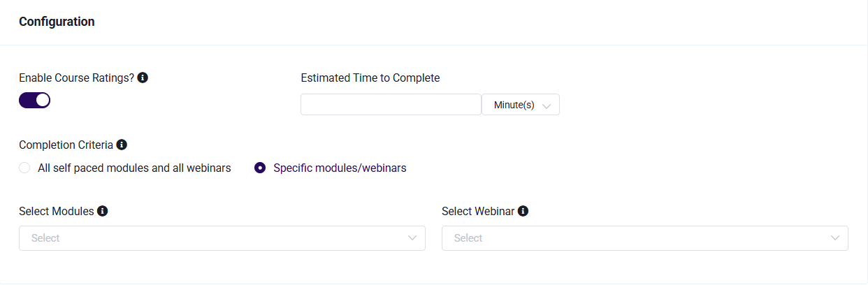Image resolution: width=868 pixels, height=285 pixels.
Task: Click the Completion Criteria label
Action: click(66, 145)
